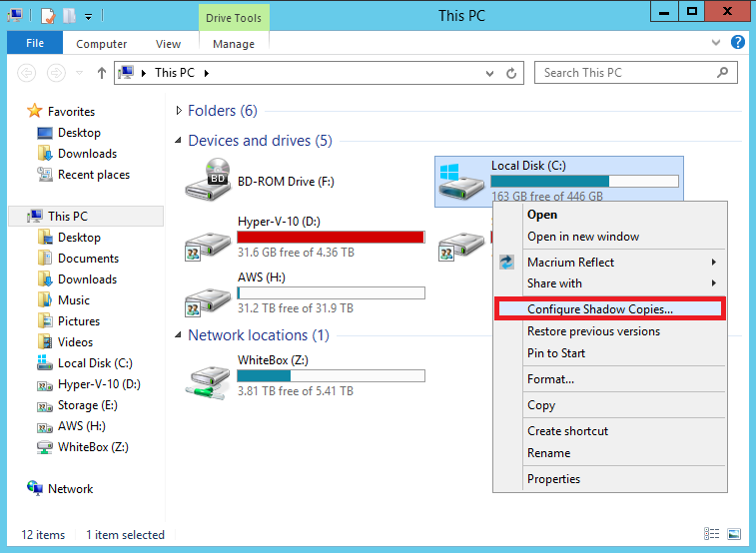The height and width of the screenshot is (553, 756).
Task: Click the AWS (H:) usage bar
Action: tap(331, 292)
